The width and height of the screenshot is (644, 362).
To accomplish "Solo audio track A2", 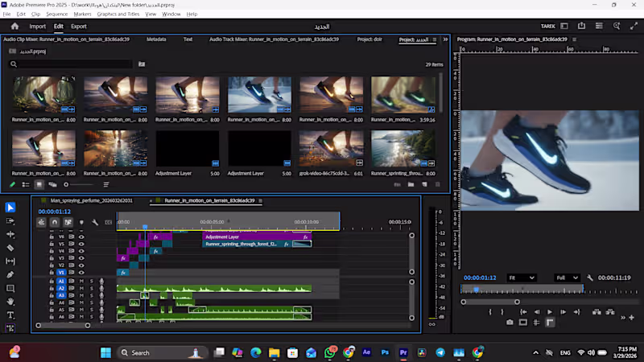I will pos(91,288).
